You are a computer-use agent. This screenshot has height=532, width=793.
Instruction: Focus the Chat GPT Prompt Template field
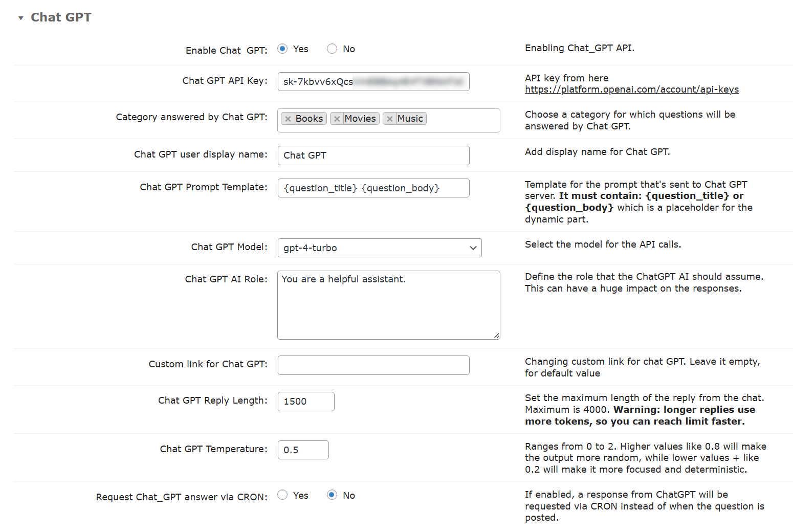tap(373, 188)
